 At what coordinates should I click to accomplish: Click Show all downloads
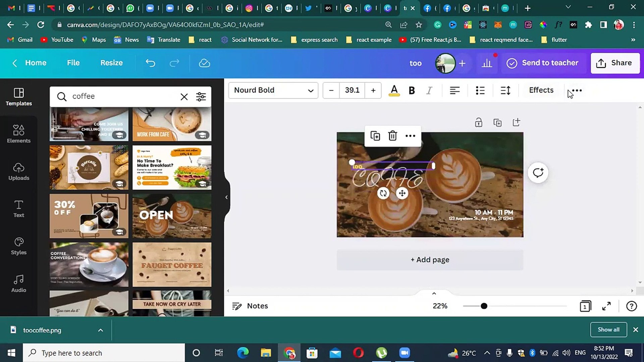pos(608,329)
